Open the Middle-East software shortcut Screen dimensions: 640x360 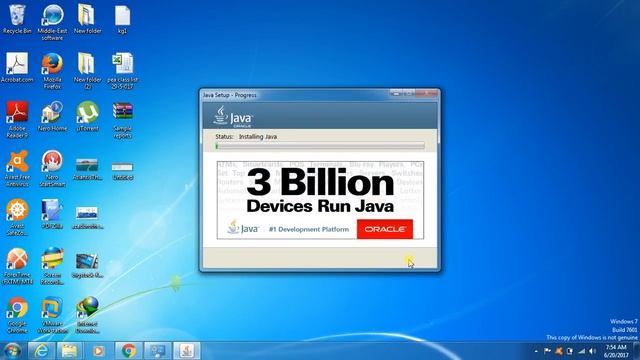pyautogui.click(x=52, y=22)
